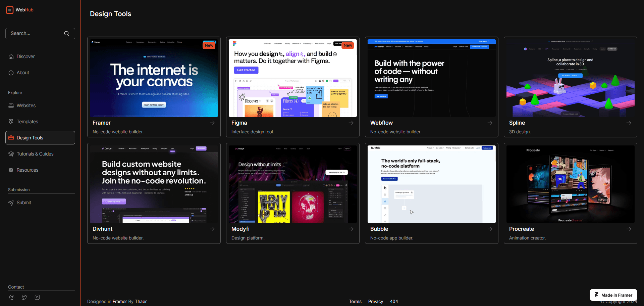This screenshot has height=306, width=644.
Task: Select the Design Tools menu item
Action: (40, 138)
